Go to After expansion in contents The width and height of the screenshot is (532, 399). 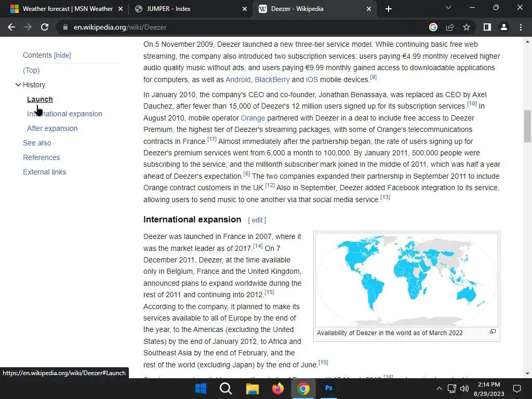click(x=52, y=129)
